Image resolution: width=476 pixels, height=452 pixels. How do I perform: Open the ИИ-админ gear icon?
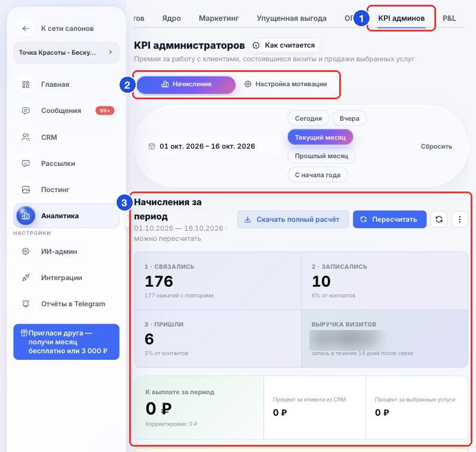pos(26,252)
